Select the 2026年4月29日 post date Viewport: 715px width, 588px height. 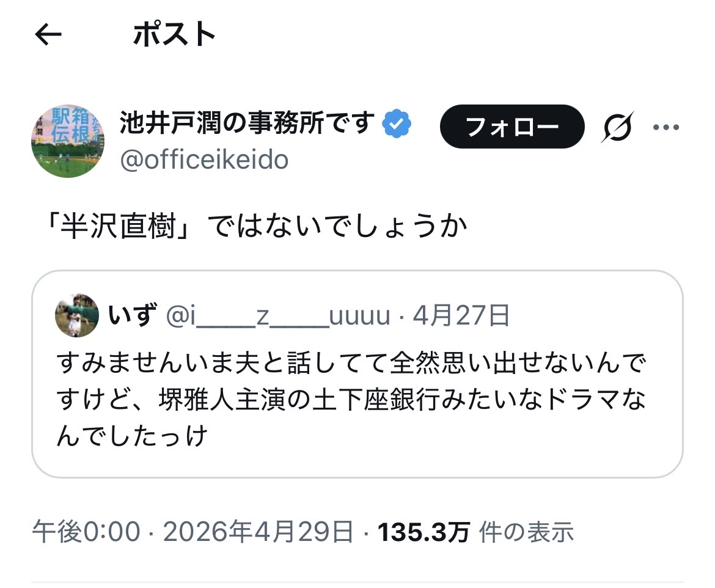coord(258,532)
